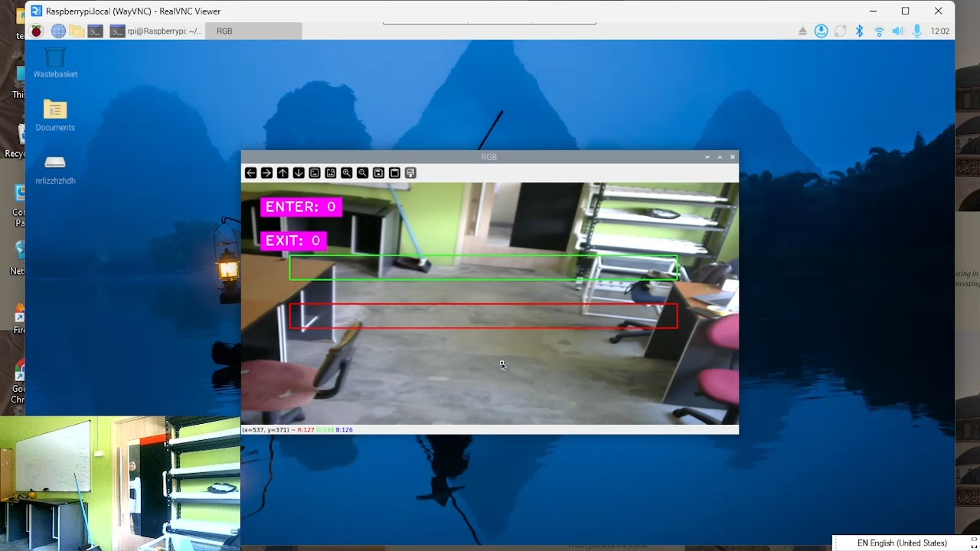Select the nrlizzhzhdh drive desktop icon

pos(55,169)
